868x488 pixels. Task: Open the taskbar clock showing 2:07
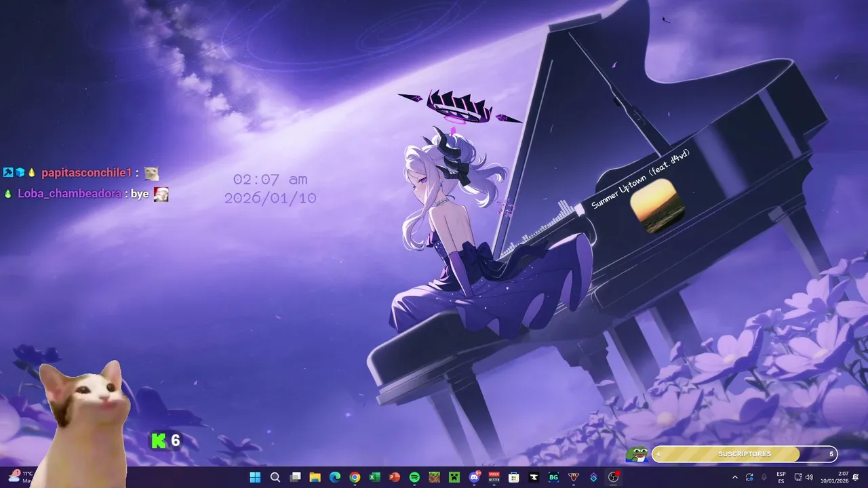pos(834,477)
